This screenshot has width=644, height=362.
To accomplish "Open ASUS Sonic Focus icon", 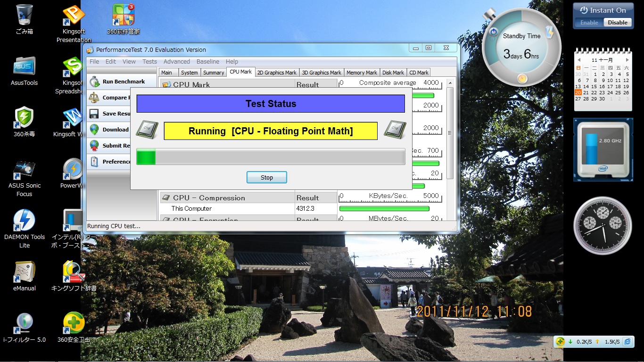I will pos(24,178).
